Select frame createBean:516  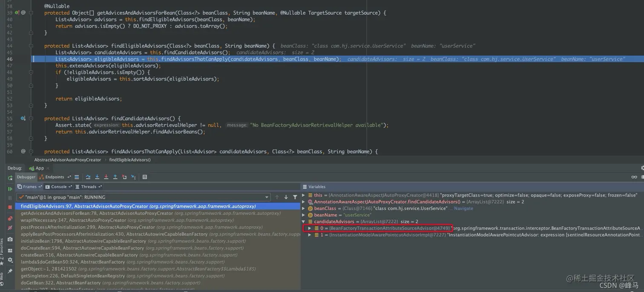point(158,255)
